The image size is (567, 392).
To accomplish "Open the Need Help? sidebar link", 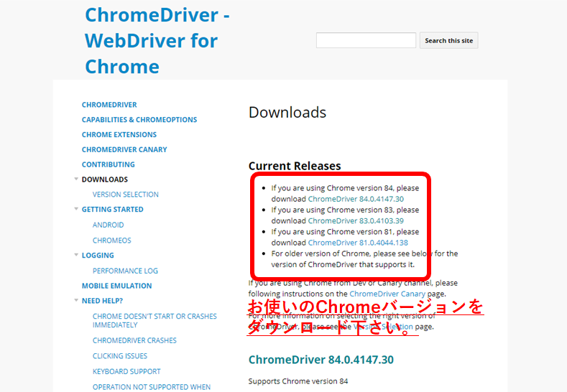I will [x=102, y=301].
